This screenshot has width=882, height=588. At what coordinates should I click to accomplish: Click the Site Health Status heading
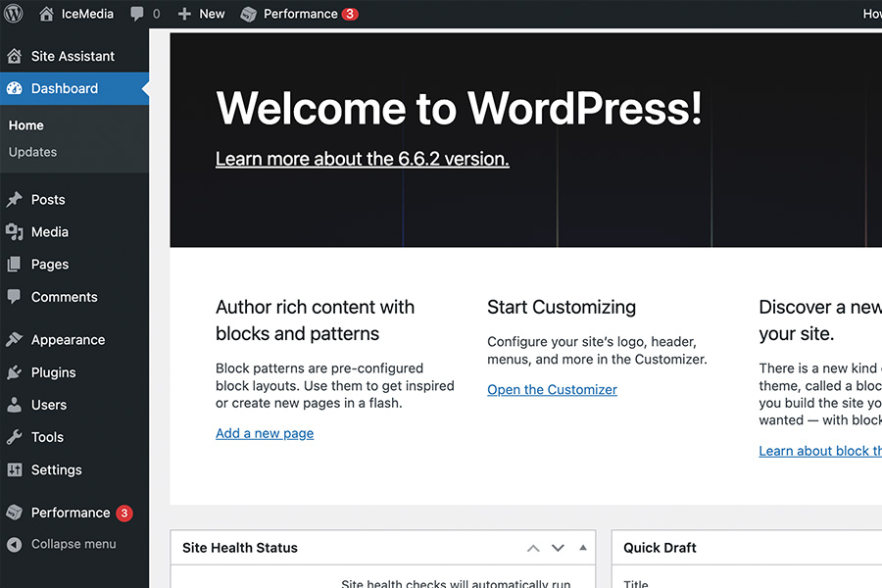coord(240,548)
